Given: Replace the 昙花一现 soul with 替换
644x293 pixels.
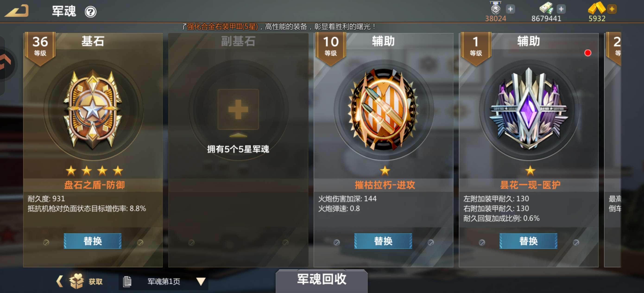Looking at the screenshot, I should [528, 241].
